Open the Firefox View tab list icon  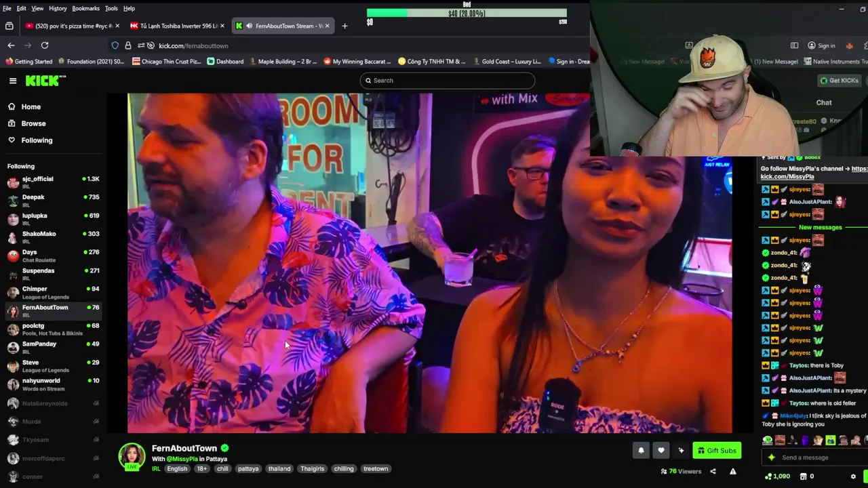9,26
